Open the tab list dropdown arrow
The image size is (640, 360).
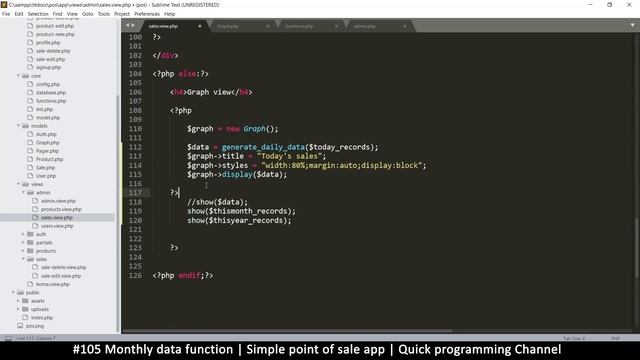633,25
